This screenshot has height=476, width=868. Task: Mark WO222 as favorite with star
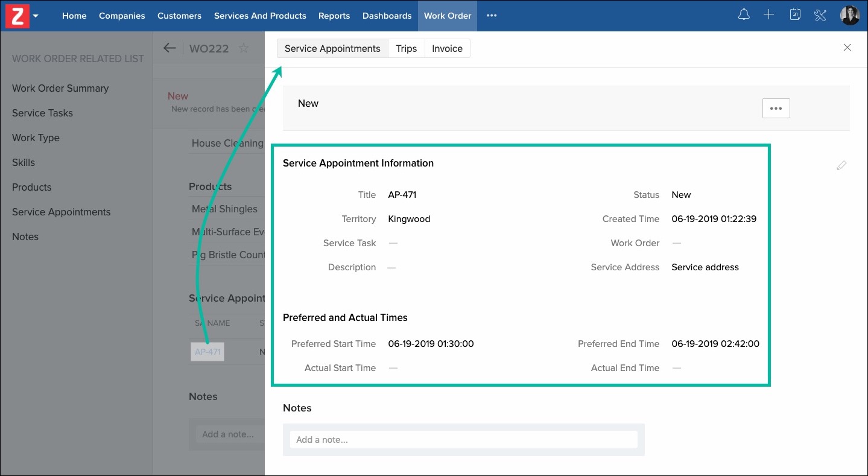[x=243, y=48]
